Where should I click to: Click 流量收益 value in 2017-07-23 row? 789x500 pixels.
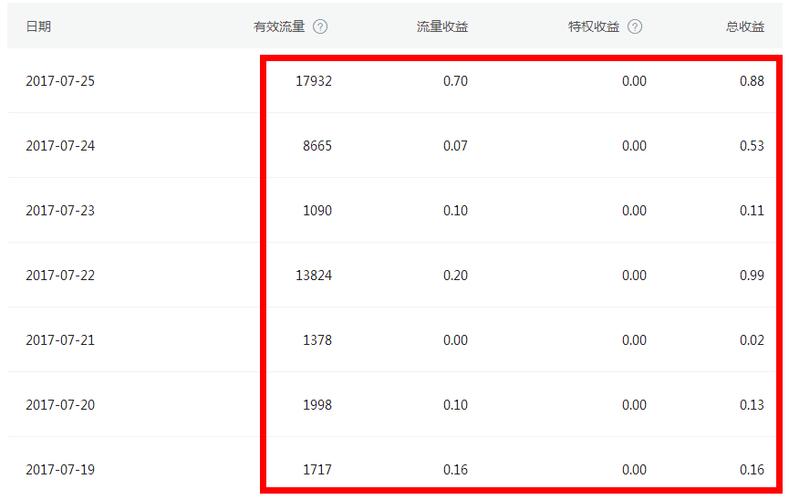pyautogui.click(x=455, y=210)
